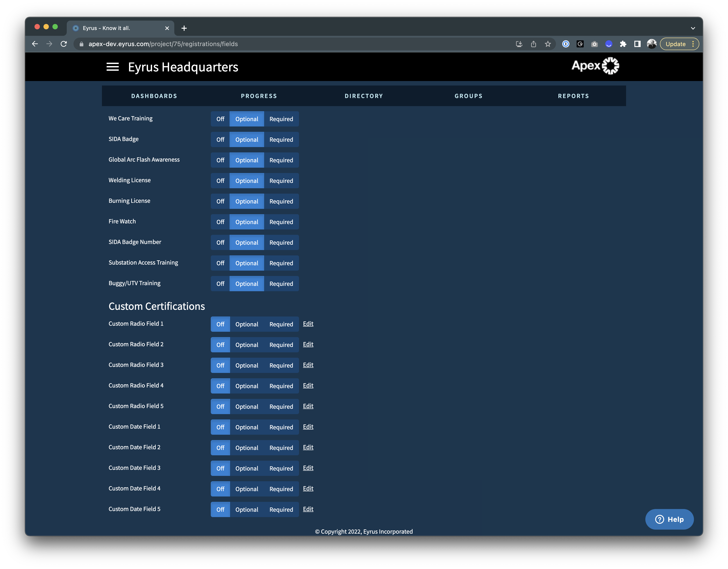The height and width of the screenshot is (569, 728).
Task: Open the hamburger navigation menu
Action: click(112, 67)
